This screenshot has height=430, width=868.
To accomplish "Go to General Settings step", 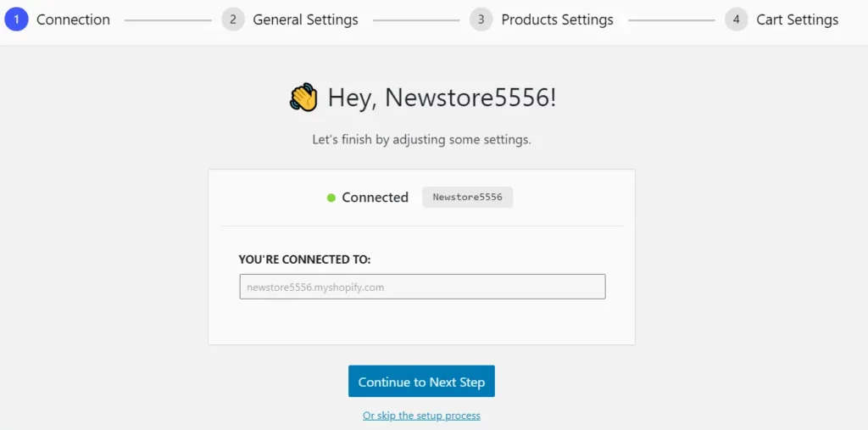I will 305,20.
